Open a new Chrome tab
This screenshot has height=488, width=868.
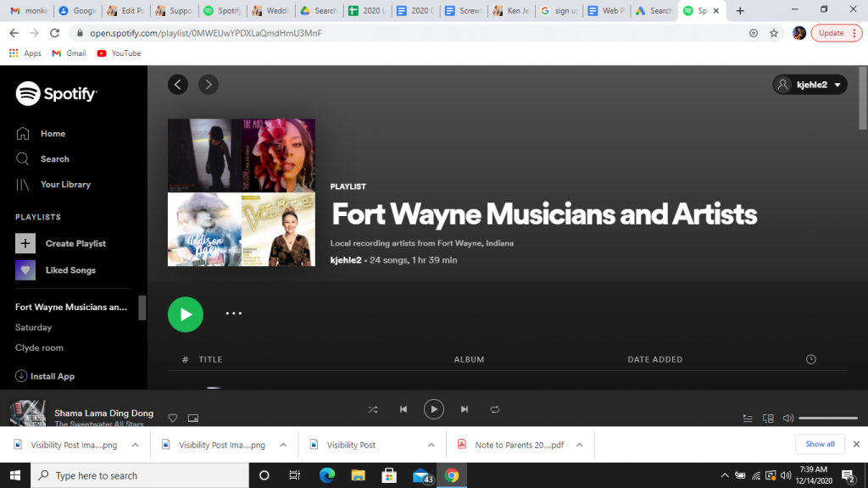(740, 10)
